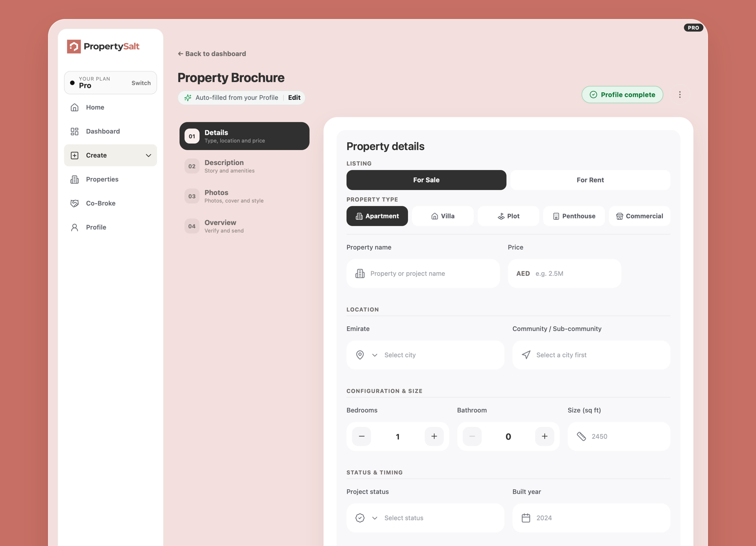Open the three-dot more options menu
756x546 pixels.
[680, 95]
